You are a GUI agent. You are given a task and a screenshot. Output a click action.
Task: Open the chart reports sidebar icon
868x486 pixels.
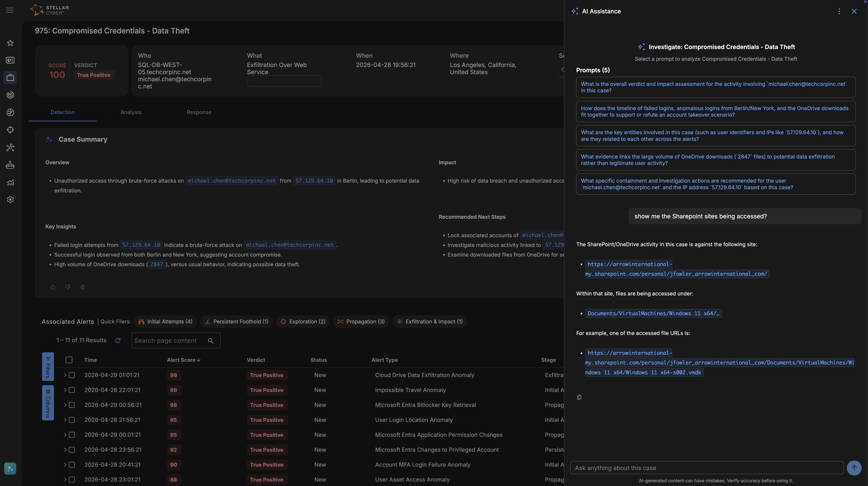11,182
